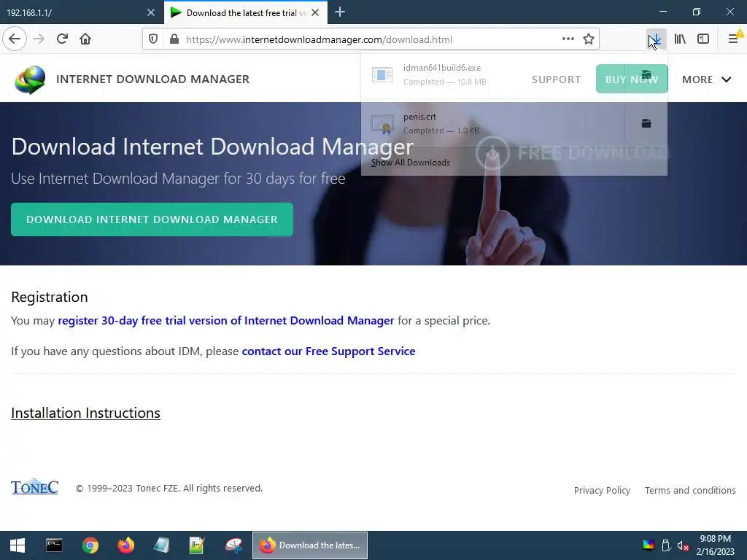View site security padlock info
The height and width of the screenshot is (560, 747).
[x=174, y=39]
